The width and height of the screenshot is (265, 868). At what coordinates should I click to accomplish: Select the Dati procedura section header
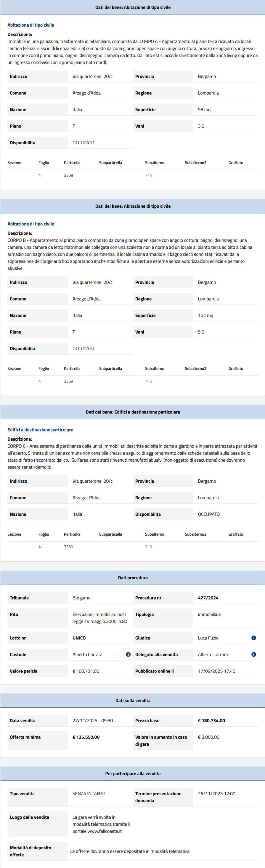point(133,578)
